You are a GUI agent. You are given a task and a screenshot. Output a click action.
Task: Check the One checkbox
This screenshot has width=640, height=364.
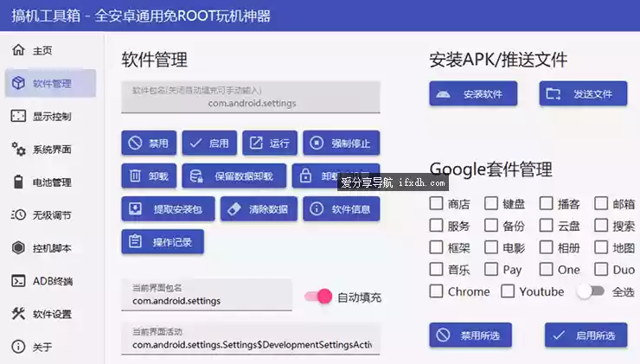546,270
